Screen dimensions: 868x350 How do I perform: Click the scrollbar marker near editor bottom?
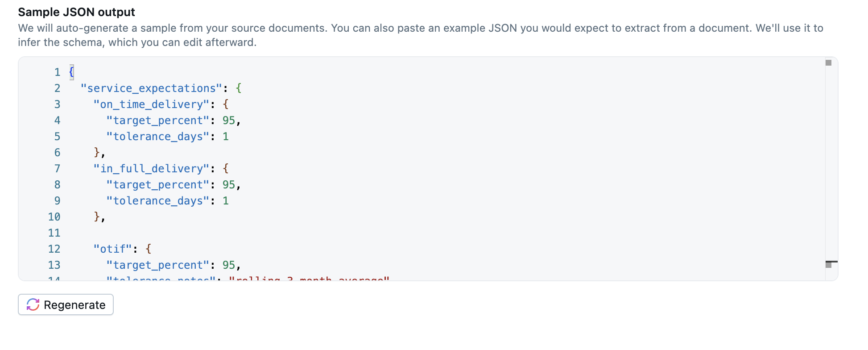829,264
